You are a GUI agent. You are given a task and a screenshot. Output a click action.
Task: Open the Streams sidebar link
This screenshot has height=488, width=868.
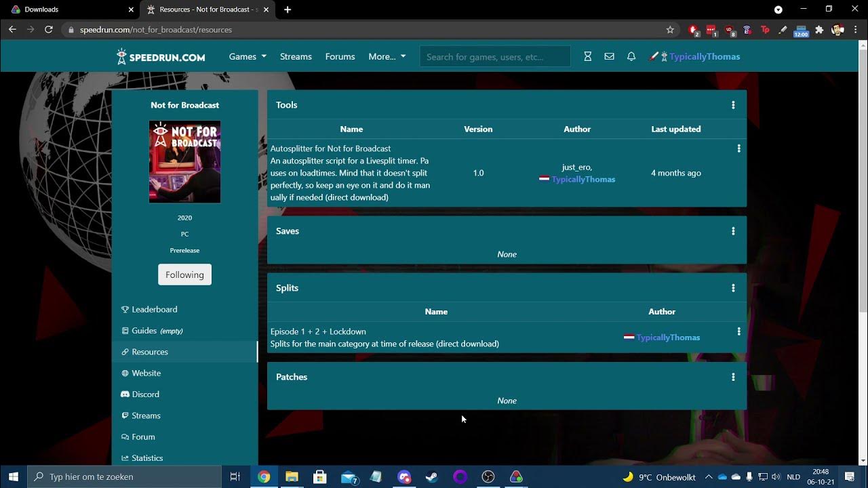(x=184, y=415)
